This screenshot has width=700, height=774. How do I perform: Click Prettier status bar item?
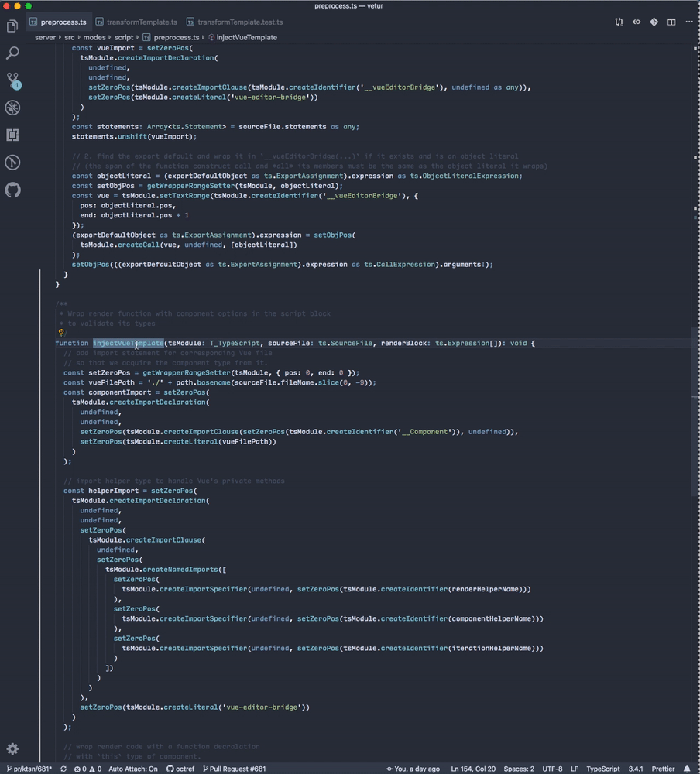click(x=663, y=769)
